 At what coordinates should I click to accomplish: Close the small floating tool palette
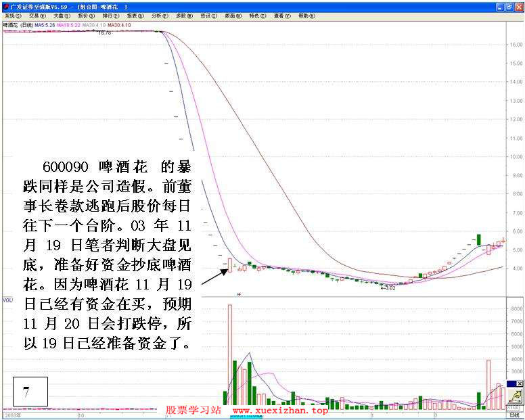point(520,383)
